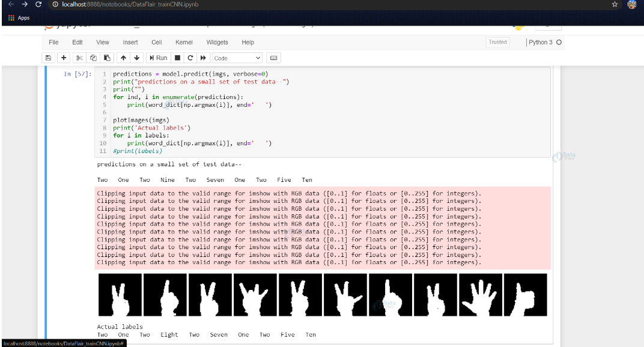Open the Kernel menu
Viewport: 644px width, 347px height.
tap(184, 42)
